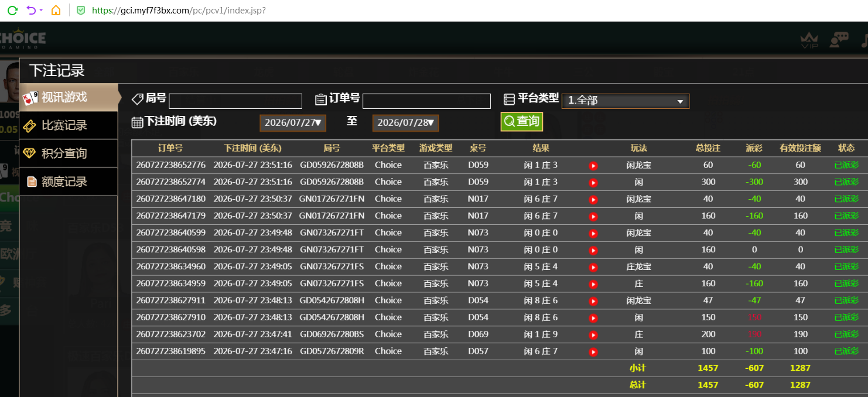Screen dimensions: 868x397
Task: Click the 下注时间 calendar icon
Action: click(137, 122)
